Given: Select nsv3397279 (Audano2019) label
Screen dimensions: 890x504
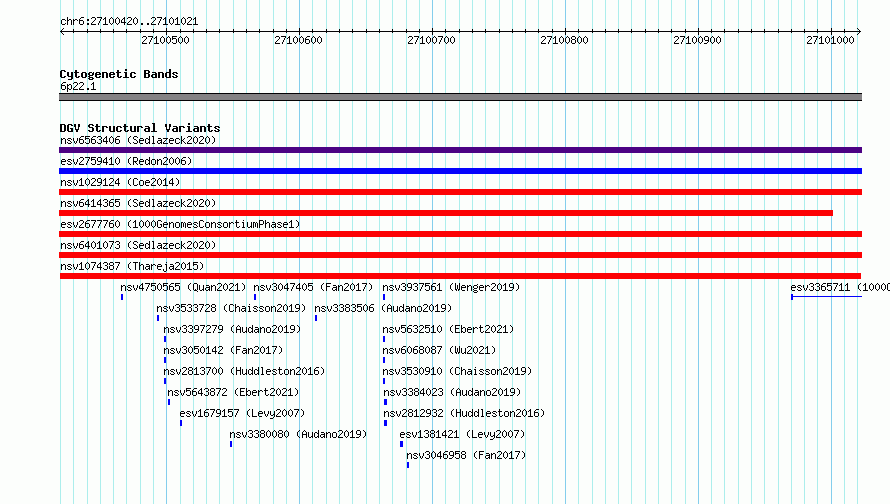Looking at the screenshot, I should 232,329.
